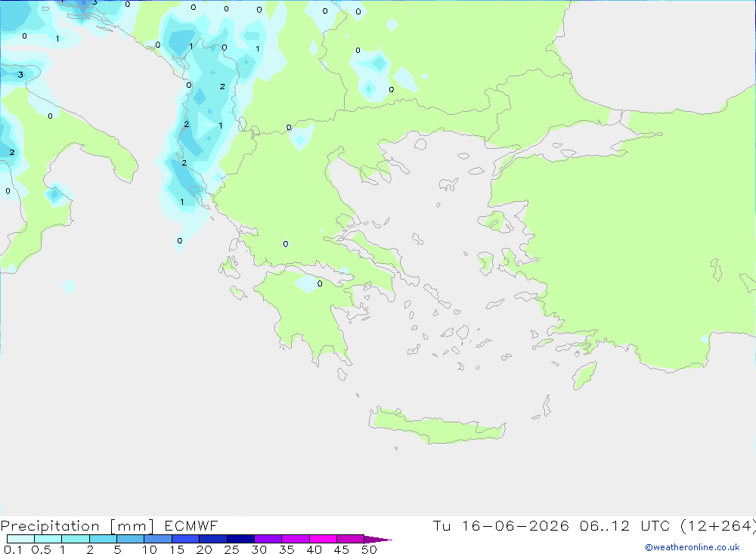Click the legend label '35'

(x=287, y=549)
